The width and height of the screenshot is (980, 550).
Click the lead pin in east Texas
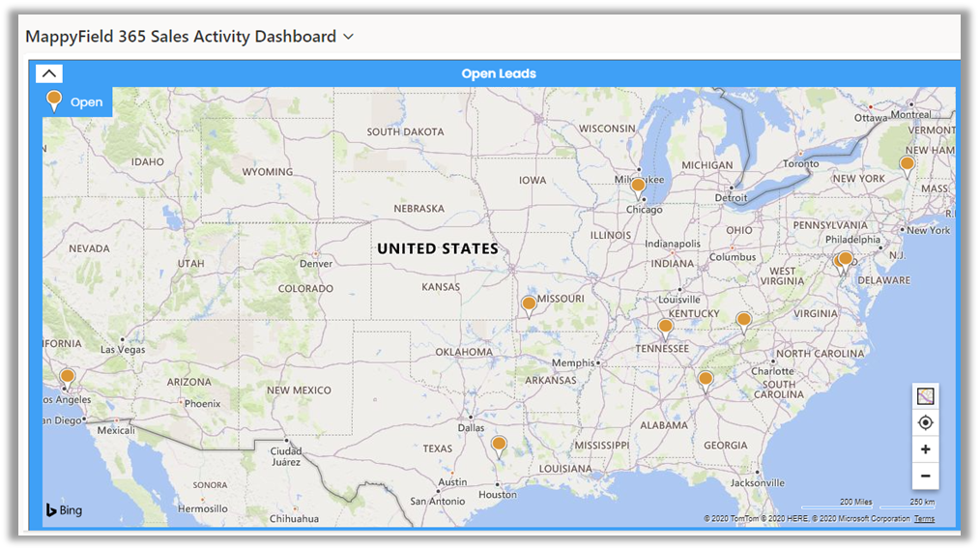499,445
